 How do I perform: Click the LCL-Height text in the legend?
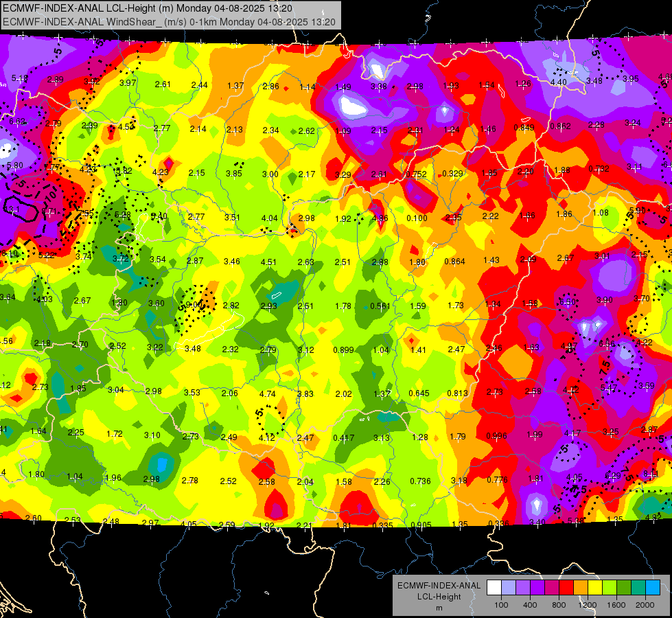(439, 597)
